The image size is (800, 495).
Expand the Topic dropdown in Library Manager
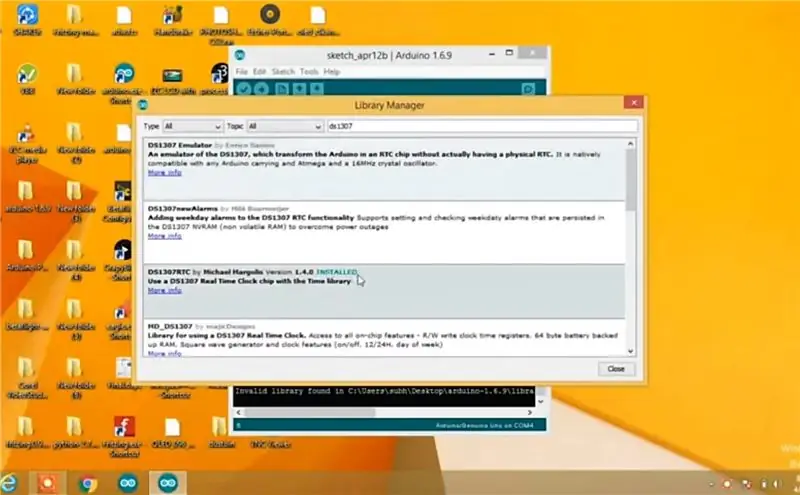[285, 126]
